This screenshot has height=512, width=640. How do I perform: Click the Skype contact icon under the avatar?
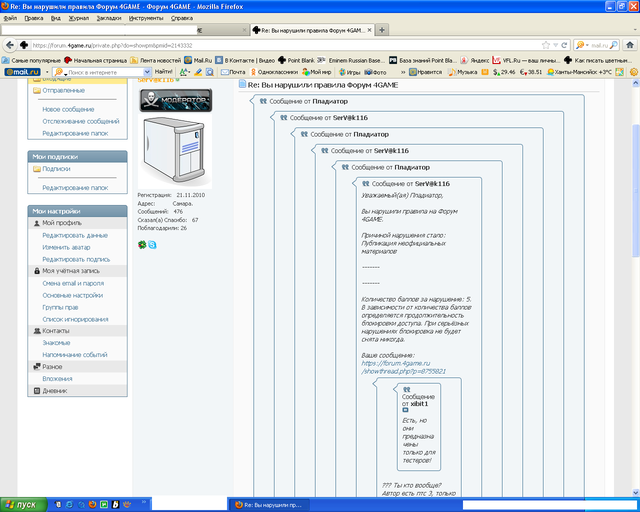tap(152, 244)
